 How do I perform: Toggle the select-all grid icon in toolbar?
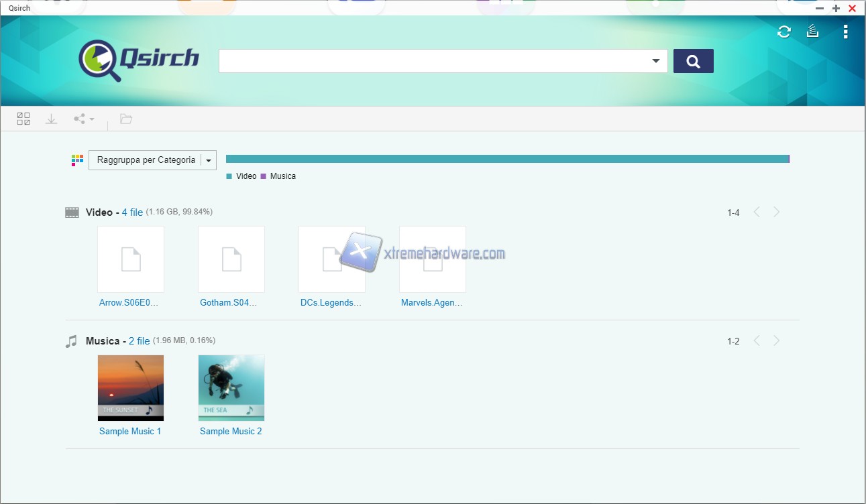23,119
